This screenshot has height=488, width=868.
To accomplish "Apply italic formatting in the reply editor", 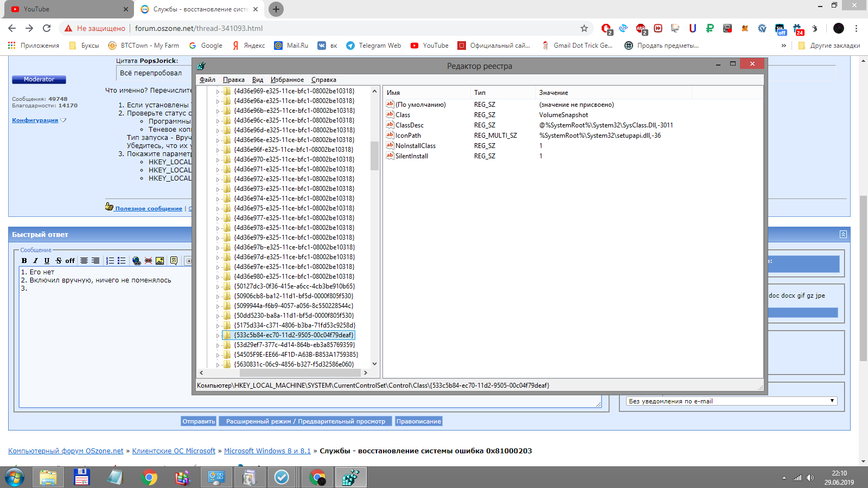I will click(35, 261).
